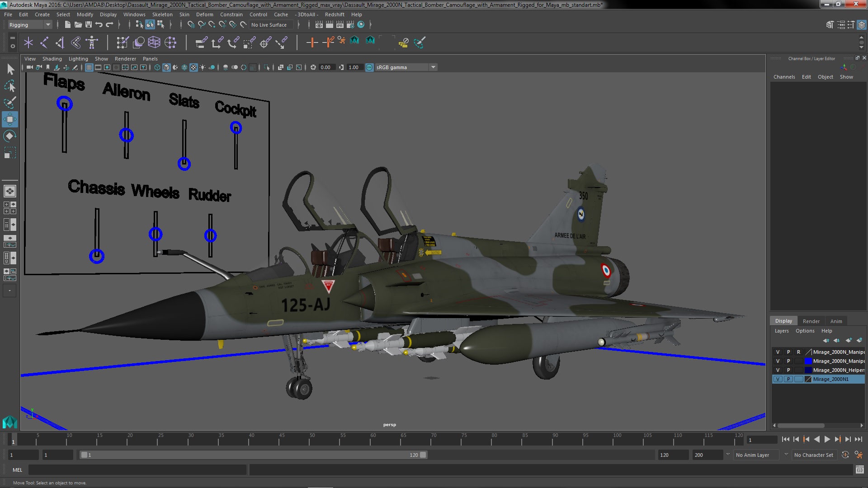The height and width of the screenshot is (488, 868).
Task: Start IPR render with the IPR icon
Action: point(340,24)
